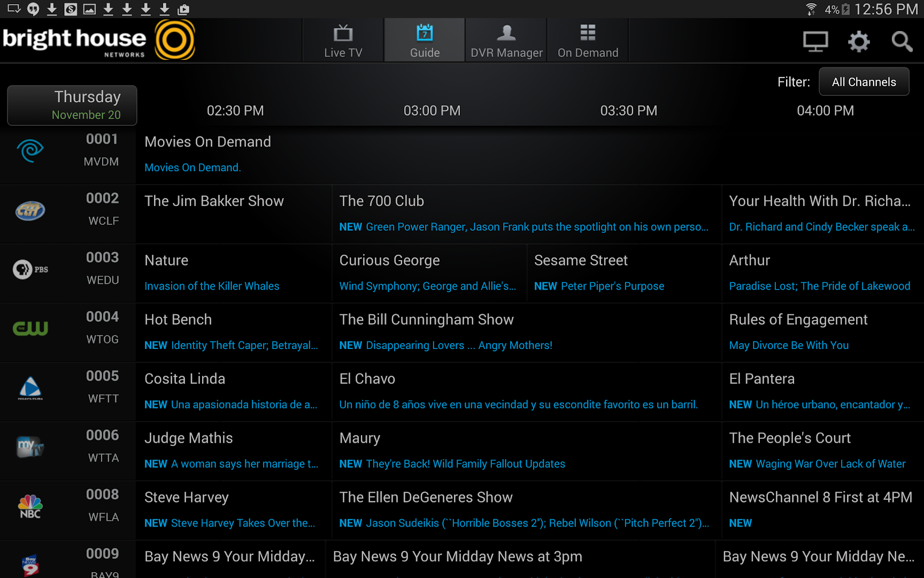This screenshot has height=578, width=924.
Task: Check the 12:56 PM clock
Action: (886, 9)
